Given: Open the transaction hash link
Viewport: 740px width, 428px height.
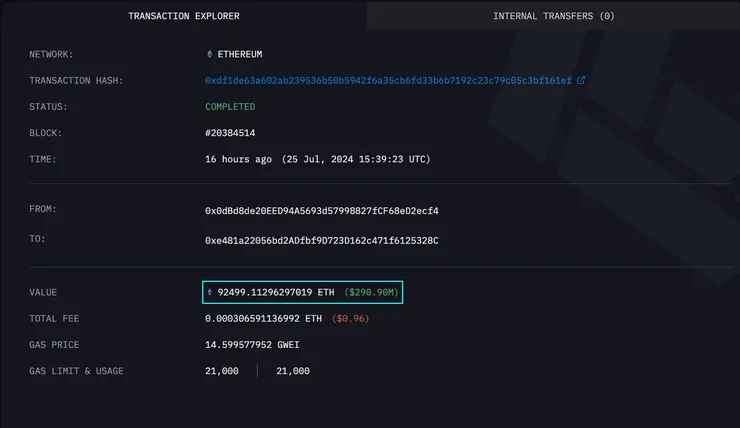Looking at the screenshot, I should (388, 81).
